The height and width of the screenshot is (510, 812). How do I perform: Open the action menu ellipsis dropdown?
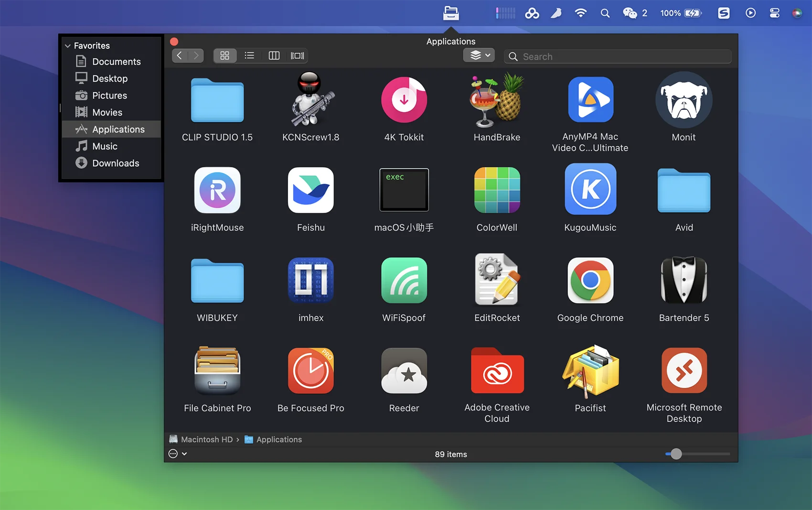point(178,454)
